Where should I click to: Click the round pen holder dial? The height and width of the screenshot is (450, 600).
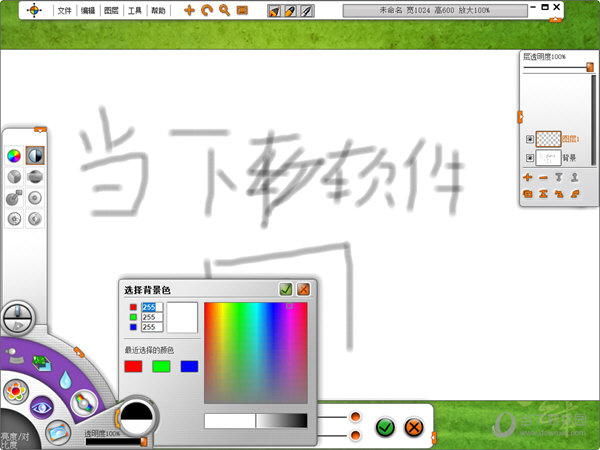pos(18,318)
